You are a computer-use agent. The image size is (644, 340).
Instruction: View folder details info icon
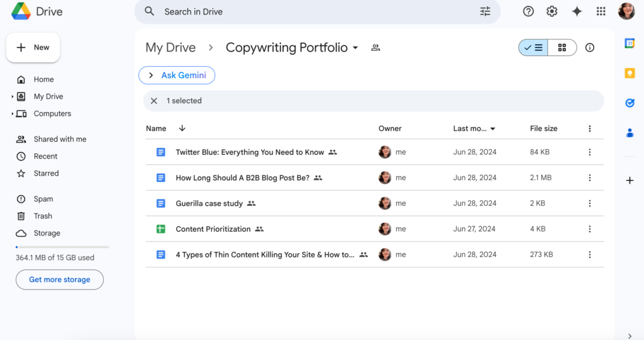[x=590, y=48]
